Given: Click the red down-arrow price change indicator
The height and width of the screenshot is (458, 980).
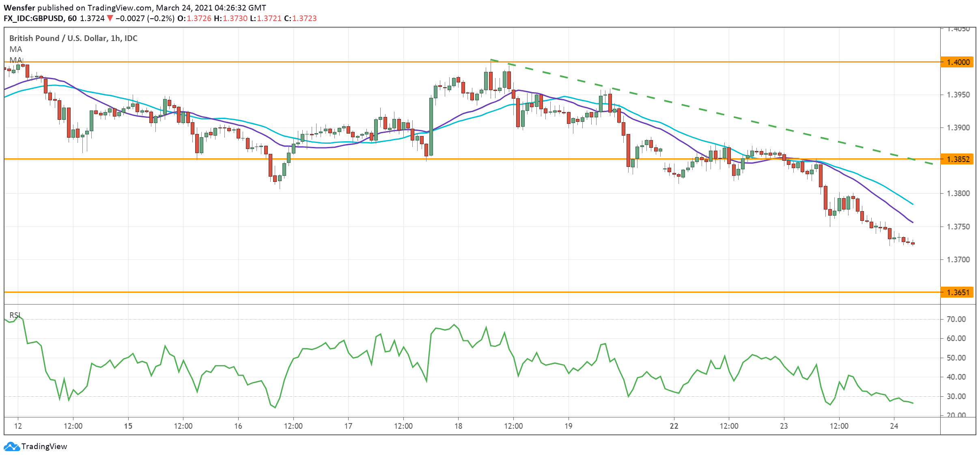Looking at the screenshot, I should pyautogui.click(x=110, y=18).
